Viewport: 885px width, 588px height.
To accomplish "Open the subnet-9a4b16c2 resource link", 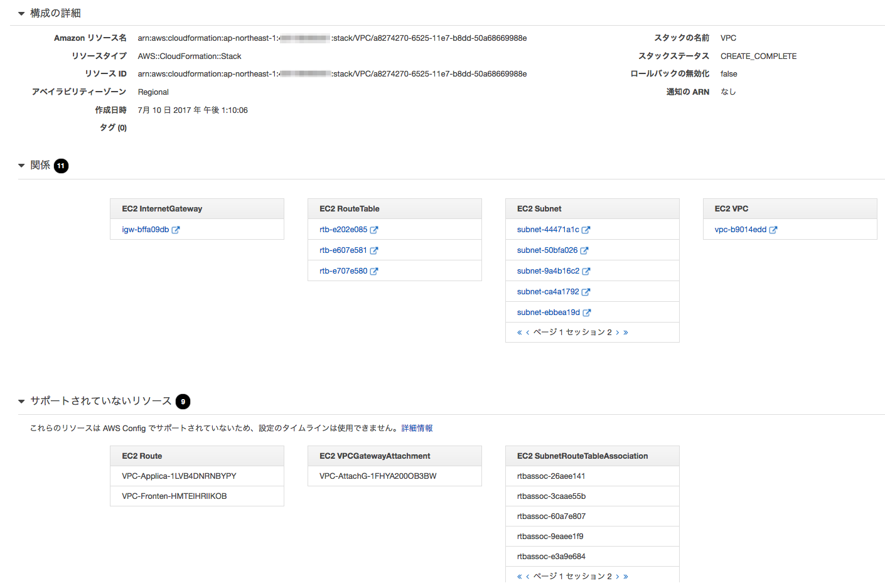I will 549,271.
